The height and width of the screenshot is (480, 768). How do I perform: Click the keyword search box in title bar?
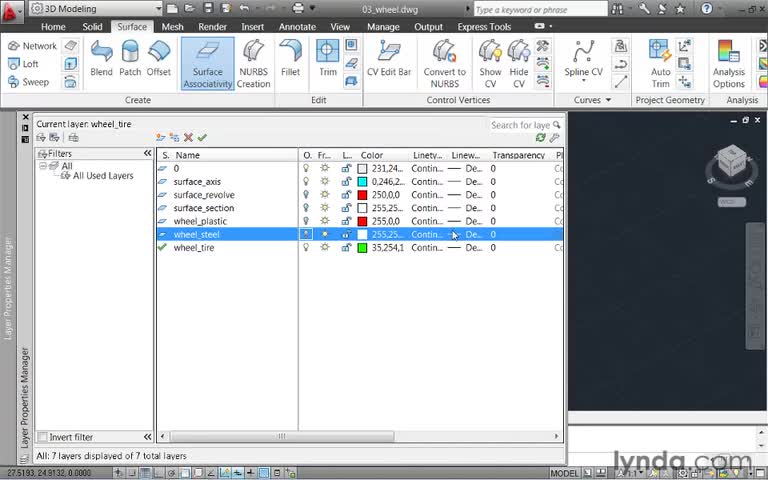541,9
